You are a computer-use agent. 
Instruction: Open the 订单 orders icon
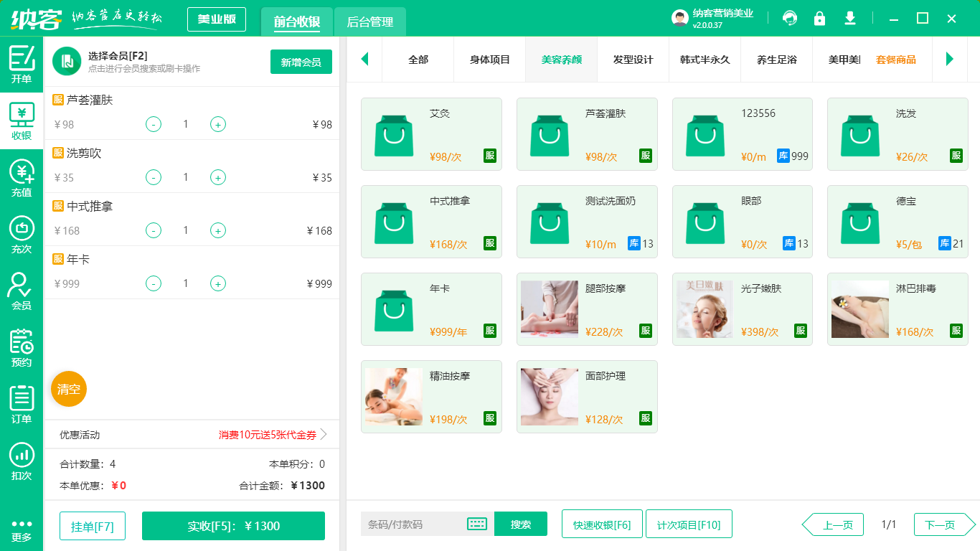(21, 405)
